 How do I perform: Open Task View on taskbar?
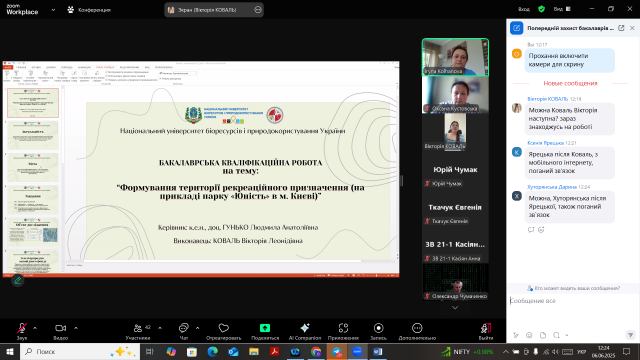pyautogui.click(x=150, y=351)
